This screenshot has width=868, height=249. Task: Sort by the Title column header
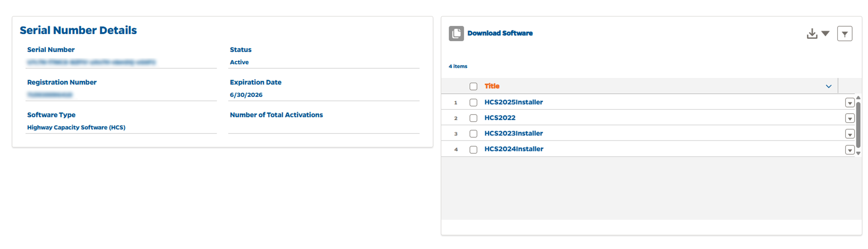[x=492, y=86]
